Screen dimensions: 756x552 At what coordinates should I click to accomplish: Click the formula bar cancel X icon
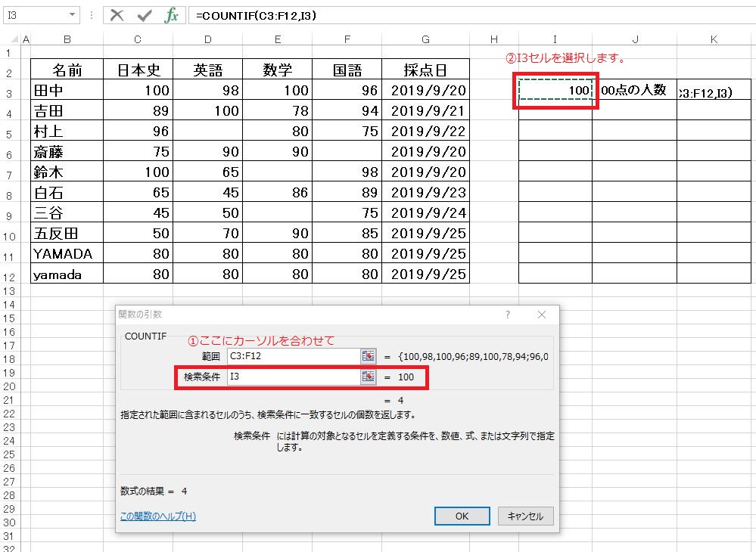point(117,15)
